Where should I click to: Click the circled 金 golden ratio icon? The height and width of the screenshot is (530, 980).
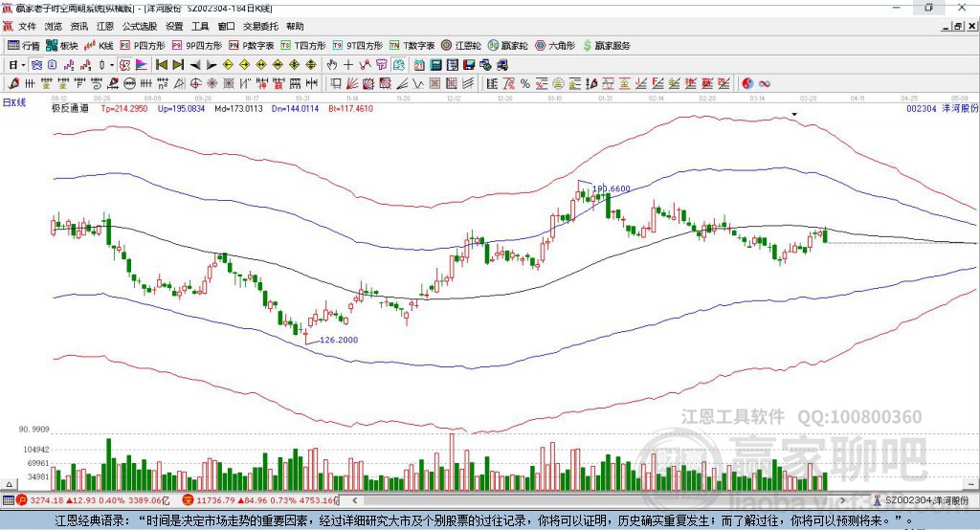click(x=558, y=83)
